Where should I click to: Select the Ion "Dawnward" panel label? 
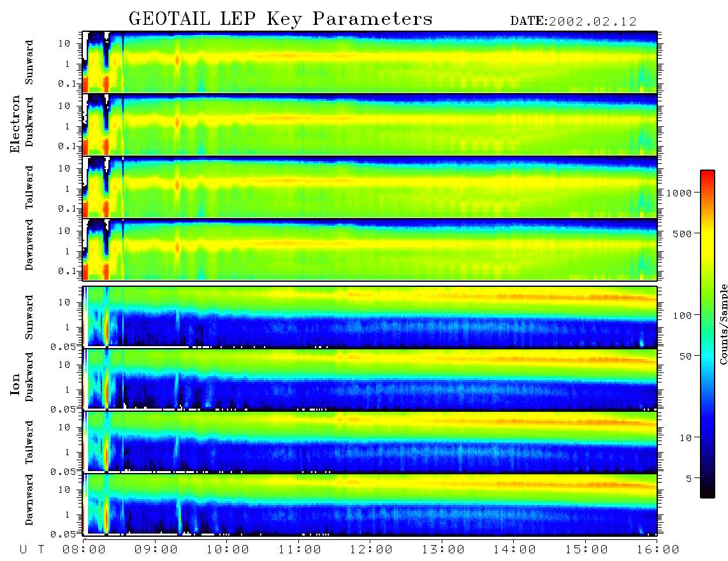click(29, 500)
